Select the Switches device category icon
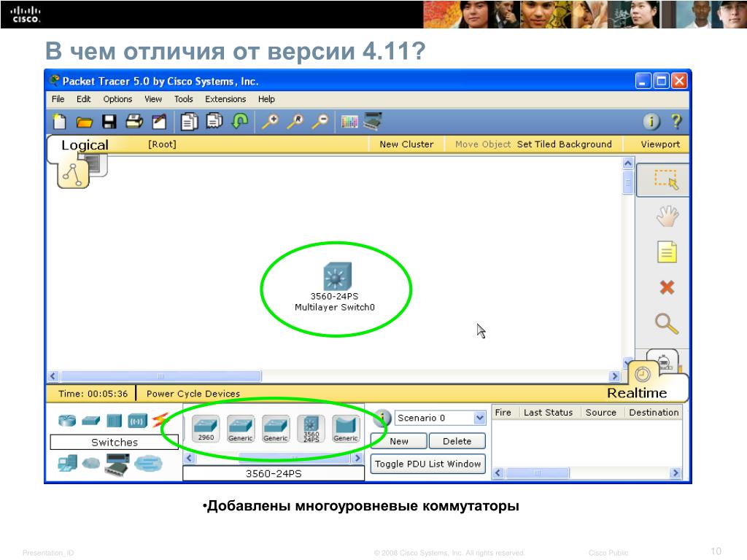 [90, 421]
